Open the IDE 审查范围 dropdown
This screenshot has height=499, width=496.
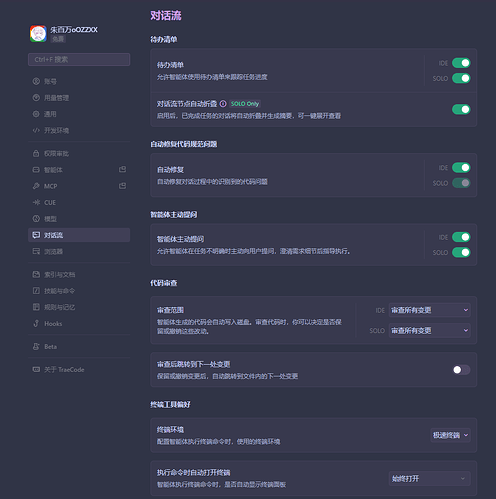point(430,310)
